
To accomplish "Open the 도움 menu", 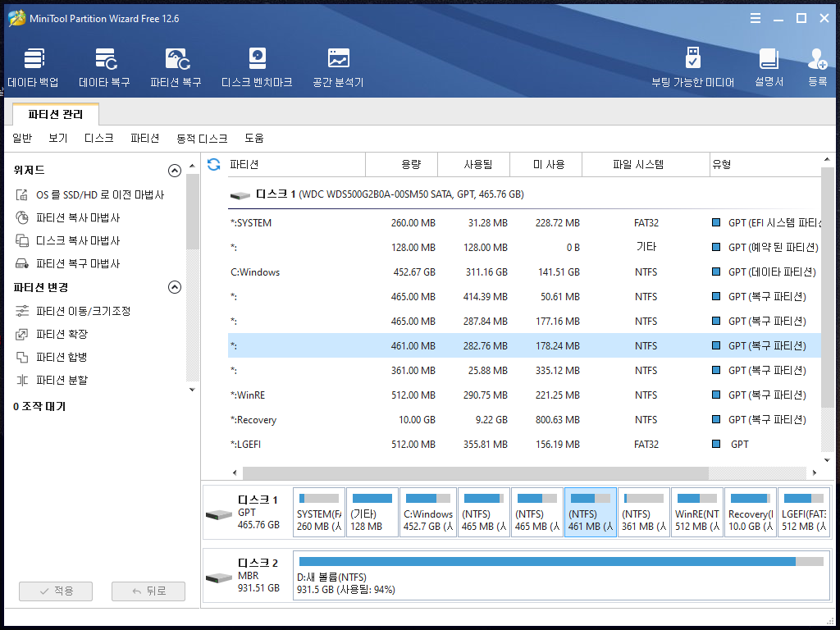I will point(254,138).
